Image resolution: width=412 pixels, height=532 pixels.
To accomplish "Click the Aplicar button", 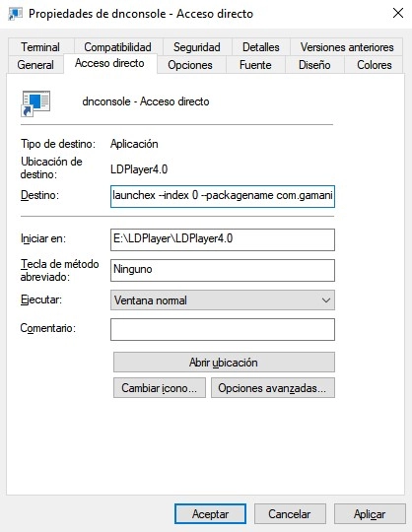I will [x=370, y=513].
